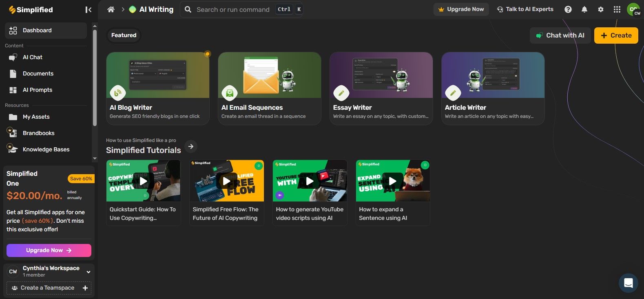Expand Cynthia's Workspace dropdown chevron
This screenshot has width=644, height=299.
click(89, 272)
